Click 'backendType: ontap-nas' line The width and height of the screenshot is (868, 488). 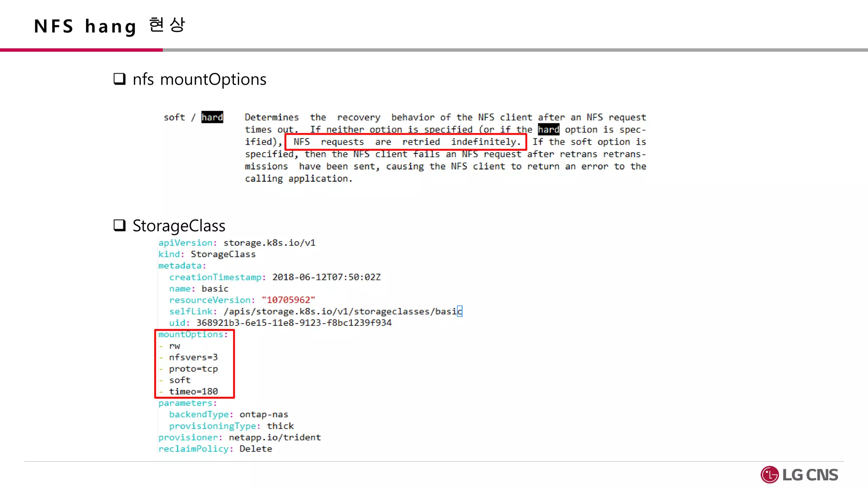coord(228,414)
